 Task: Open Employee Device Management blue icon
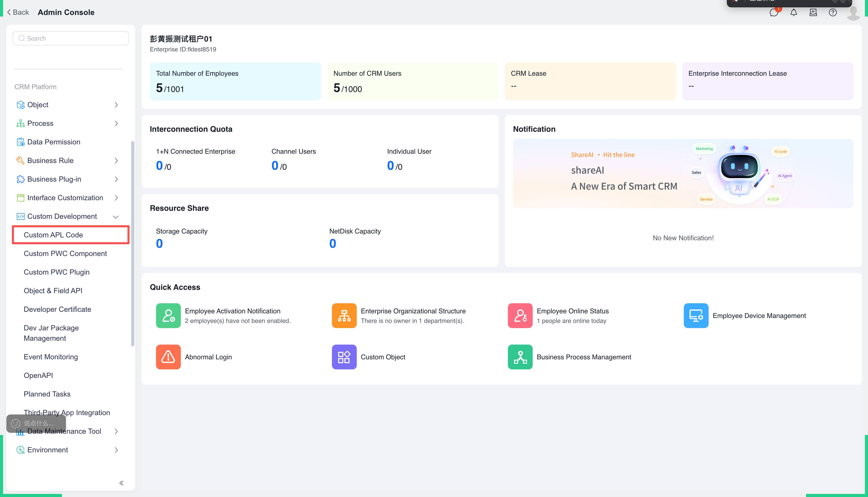tap(696, 315)
